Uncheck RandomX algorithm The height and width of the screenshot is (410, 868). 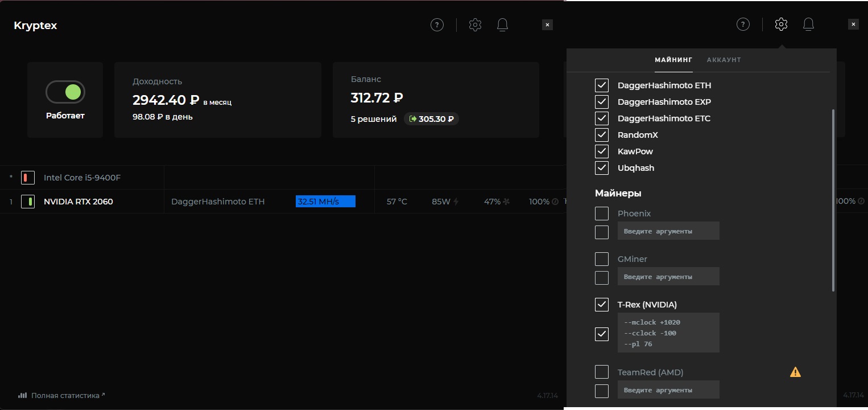tap(602, 135)
